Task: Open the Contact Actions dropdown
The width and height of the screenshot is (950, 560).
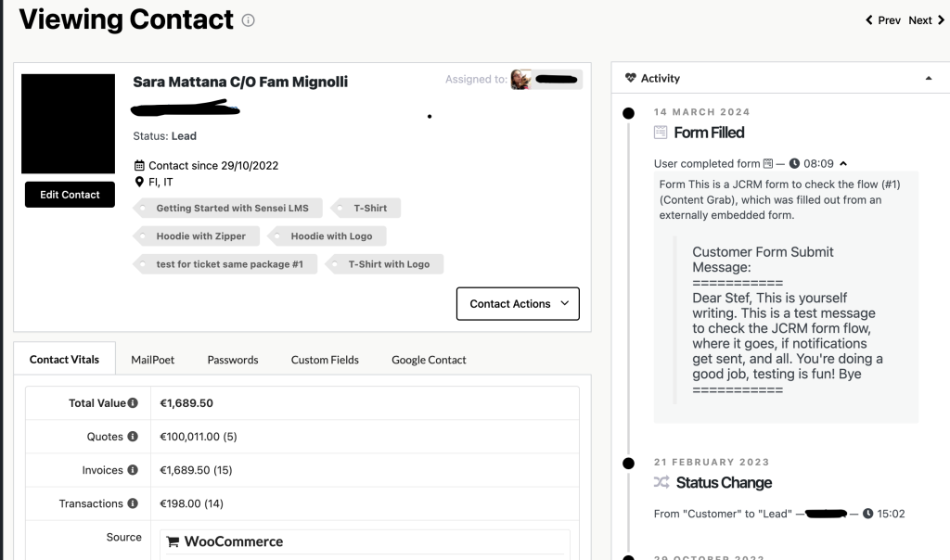Action: [x=517, y=303]
